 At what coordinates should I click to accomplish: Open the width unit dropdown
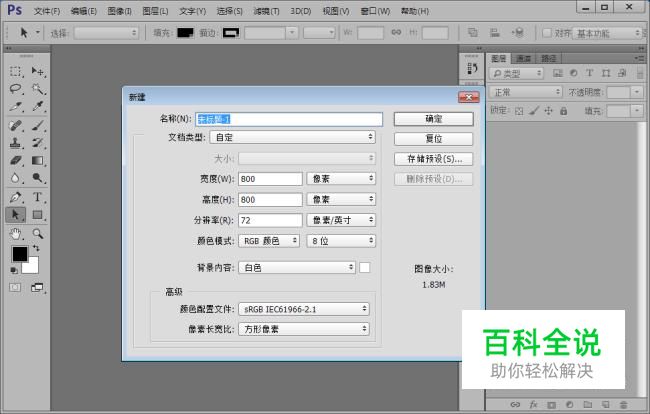click(341, 179)
